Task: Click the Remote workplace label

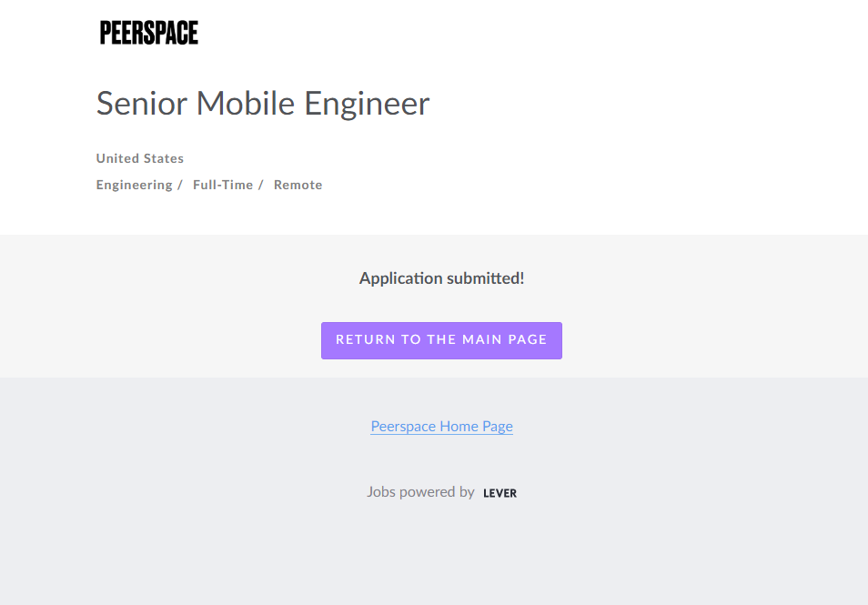Action: tap(298, 185)
